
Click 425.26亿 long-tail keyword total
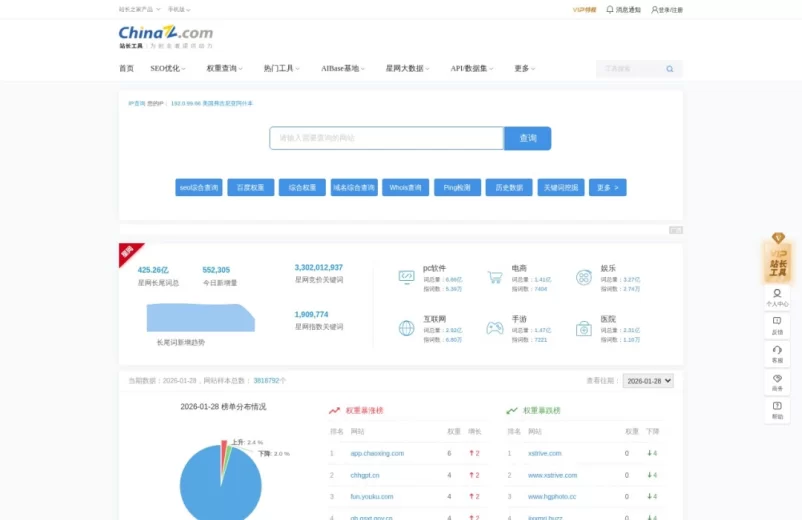point(153,270)
